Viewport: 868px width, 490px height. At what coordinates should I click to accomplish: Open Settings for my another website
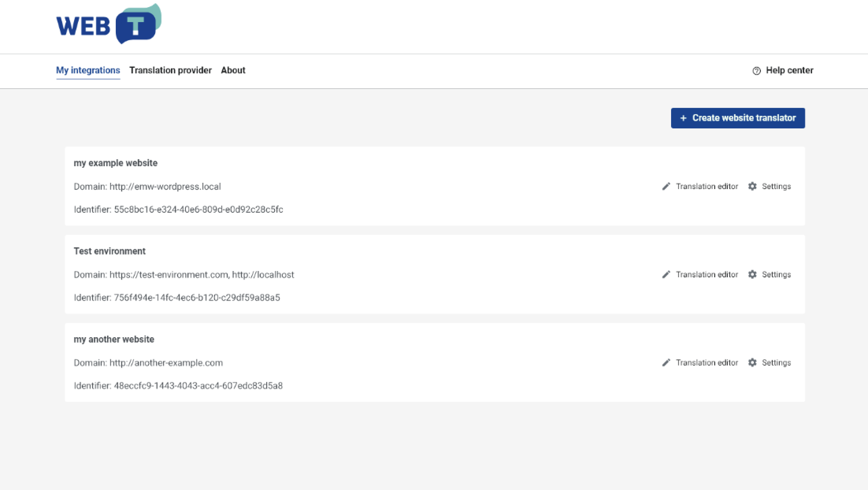tap(769, 363)
